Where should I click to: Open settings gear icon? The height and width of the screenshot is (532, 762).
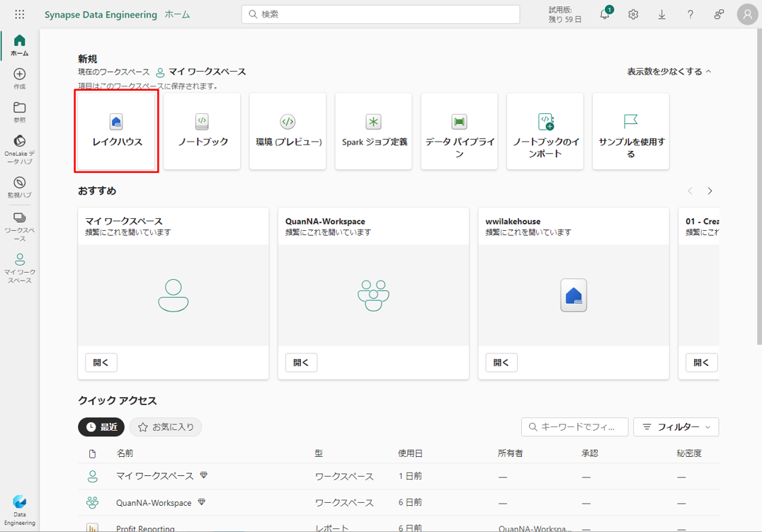633,15
